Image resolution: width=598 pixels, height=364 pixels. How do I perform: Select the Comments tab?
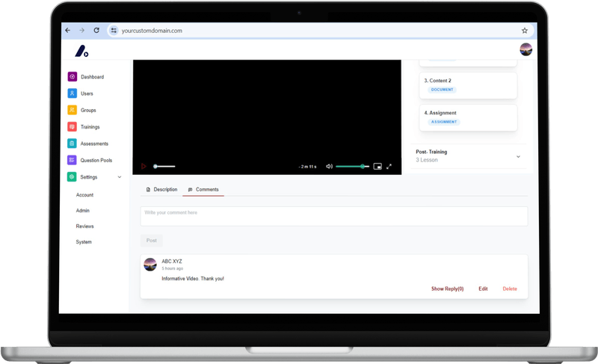(x=203, y=190)
